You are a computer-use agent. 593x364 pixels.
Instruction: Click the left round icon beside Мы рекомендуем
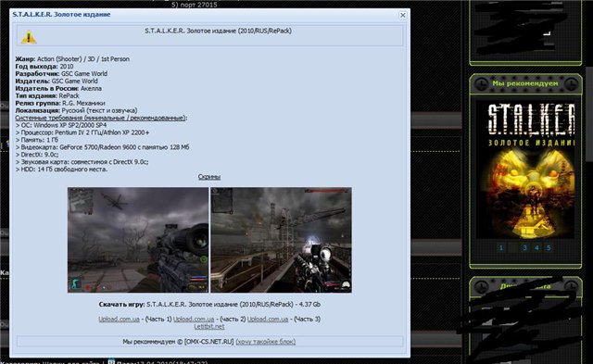482,83
